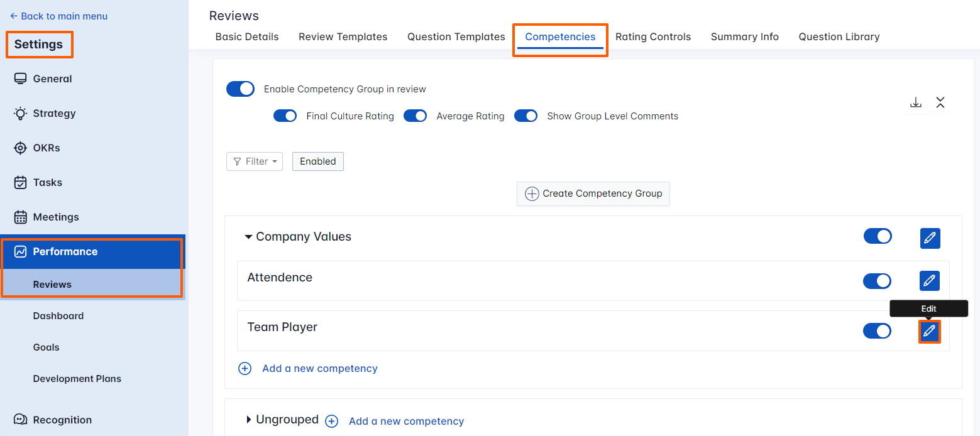This screenshot has height=436, width=980.
Task: Open the Meetings section
Action: tap(57, 217)
